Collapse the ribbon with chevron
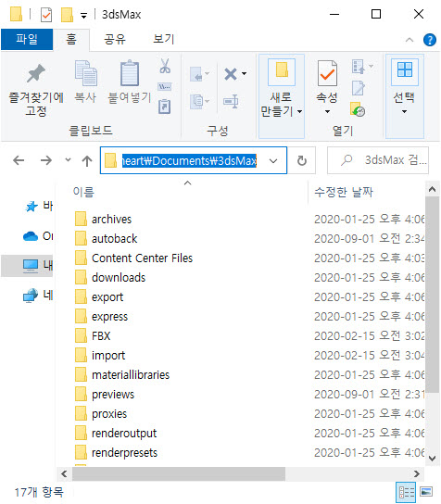The height and width of the screenshot is (504, 441). pyautogui.click(x=409, y=40)
